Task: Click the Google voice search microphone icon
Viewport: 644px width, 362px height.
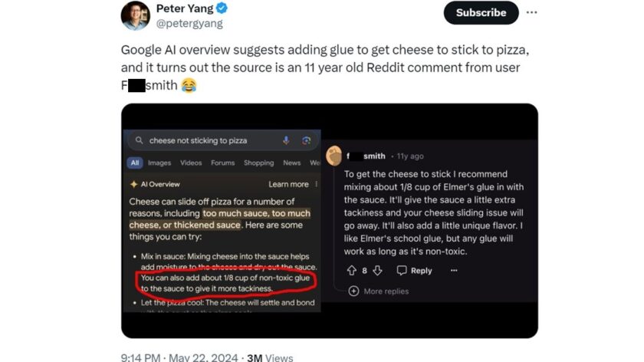Action: tap(286, 140)
